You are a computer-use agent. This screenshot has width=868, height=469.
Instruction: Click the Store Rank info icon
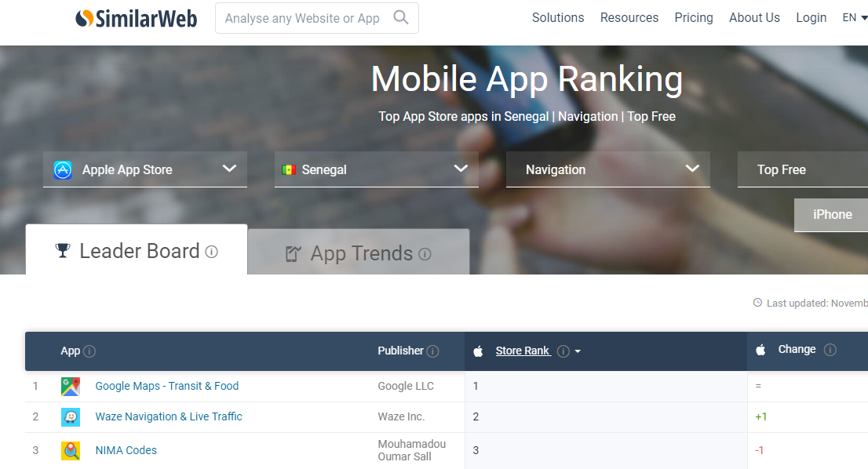pos(563,351)
